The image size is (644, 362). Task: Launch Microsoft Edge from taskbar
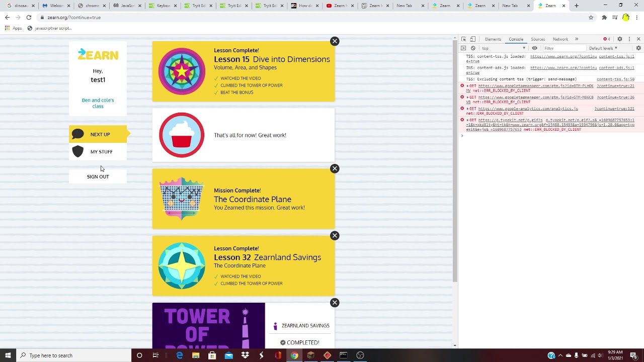(x=180, y=355)
